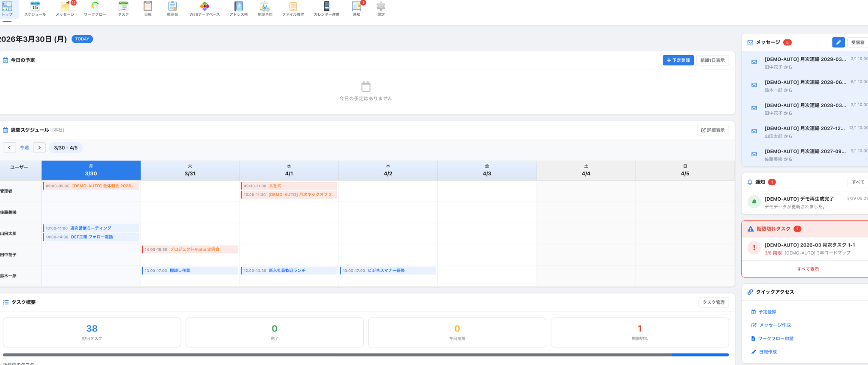Click green bell icon of デモ再生成完了 notification
Viewport: 868px width, 365px height.
[754, 202]
